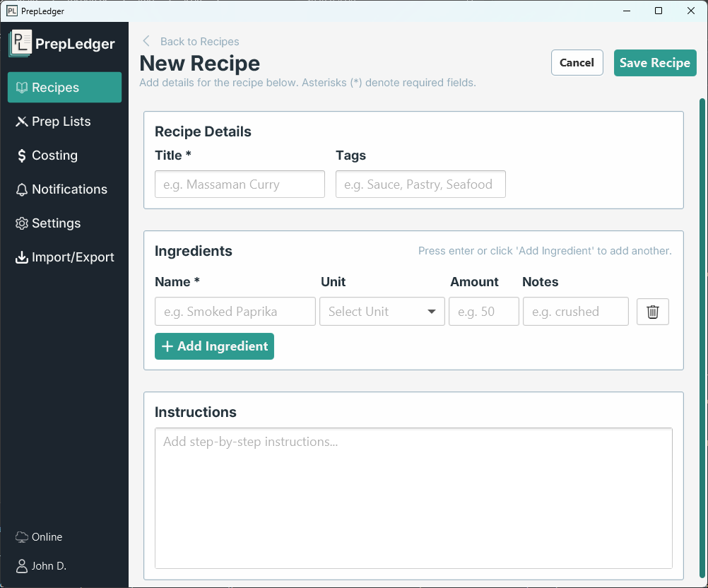The width and height of the screenshot is (708, 588).
Task: Open the Select Unit dropdown
Action: click(382, 312)
